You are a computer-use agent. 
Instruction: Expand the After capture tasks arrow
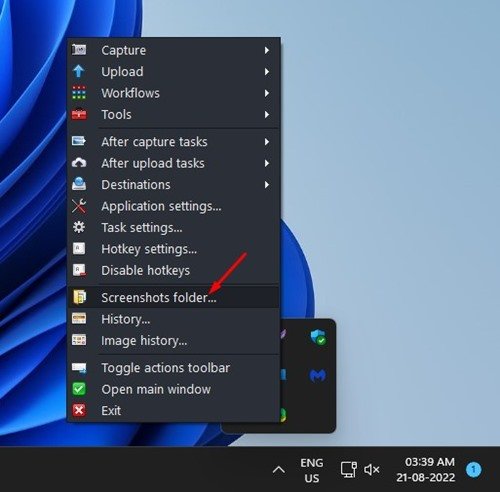(267, 142)
